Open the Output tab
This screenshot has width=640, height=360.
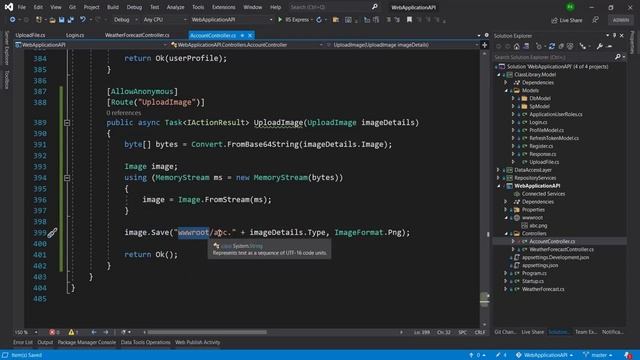tap(45, 342)
